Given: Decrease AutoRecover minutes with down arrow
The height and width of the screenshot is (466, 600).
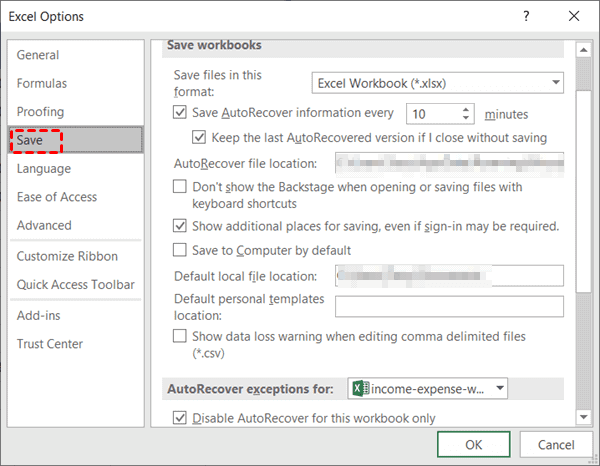Looking at the screenshot, I should pyautogui.click(x=466, y=120).
